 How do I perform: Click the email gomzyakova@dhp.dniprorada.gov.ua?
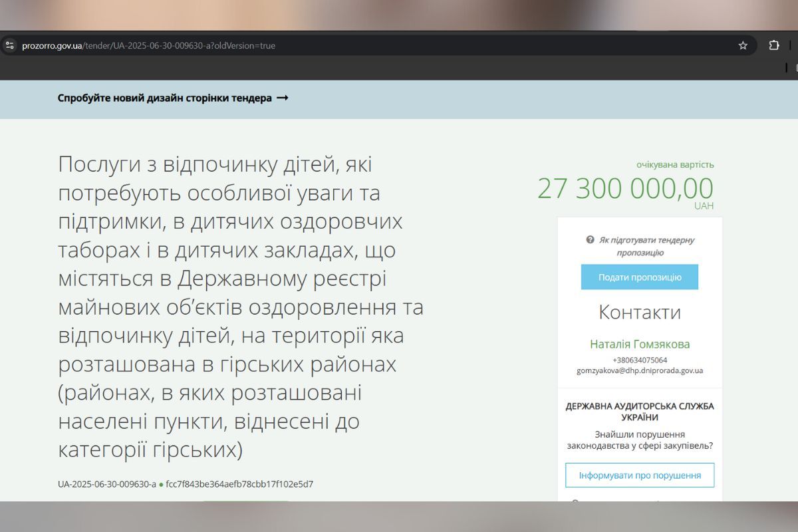(x=640, y=370)
